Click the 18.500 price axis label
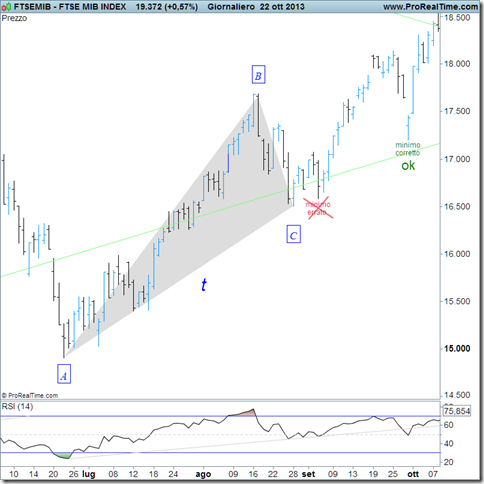 pos(457,18)
